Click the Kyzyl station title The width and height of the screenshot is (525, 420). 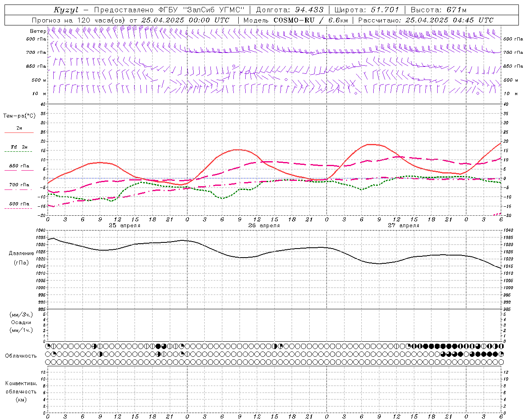point(66,10)
